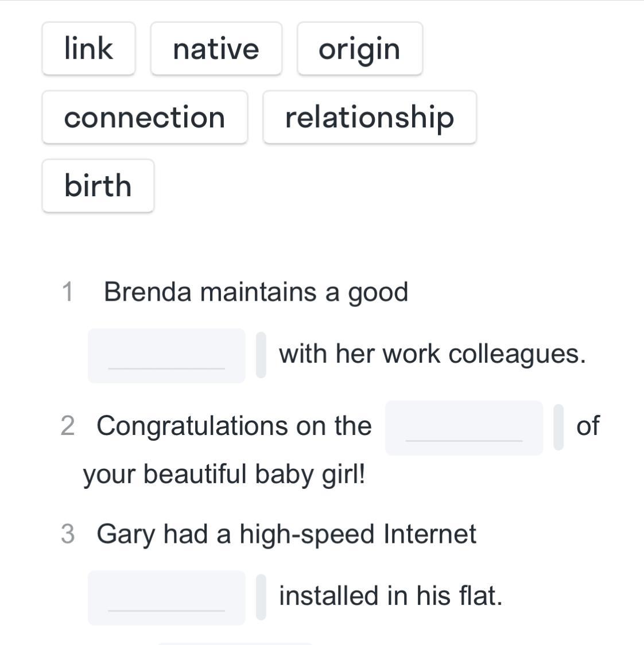This screenshot has height=645, width=644.
Task: Click the blank after 'Congratulations on the'
Action: [464, 428]
